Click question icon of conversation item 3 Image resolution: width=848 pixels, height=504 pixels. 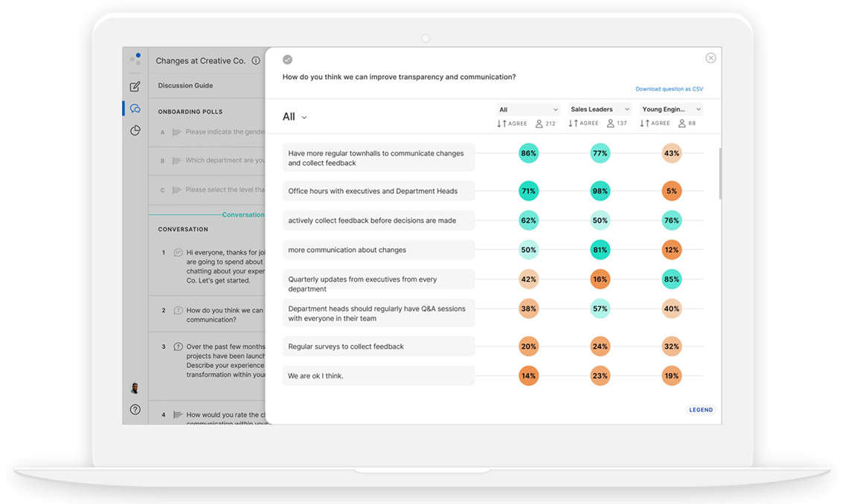coord(178,347)
